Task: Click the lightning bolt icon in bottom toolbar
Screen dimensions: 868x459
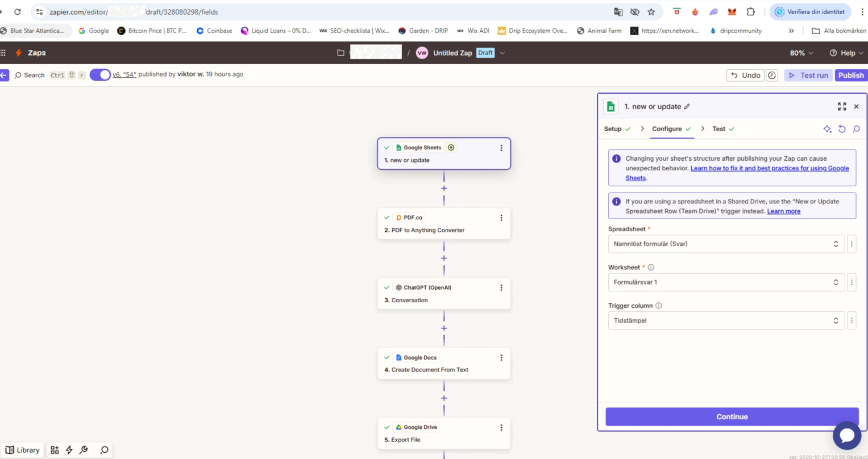Action: 69,450
